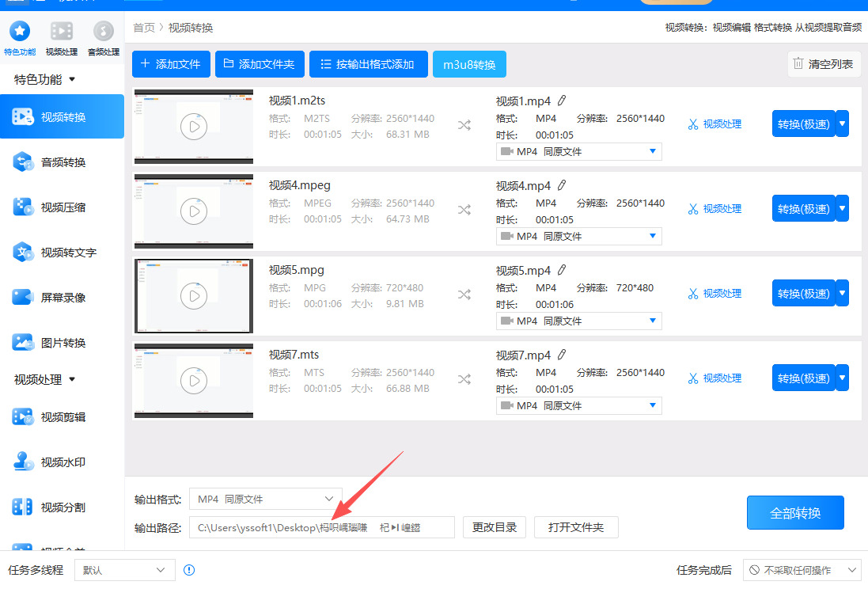Screen dimensions: 868x589
Task: Select 音频转换 in the sidebar
Action: (62, 162)
